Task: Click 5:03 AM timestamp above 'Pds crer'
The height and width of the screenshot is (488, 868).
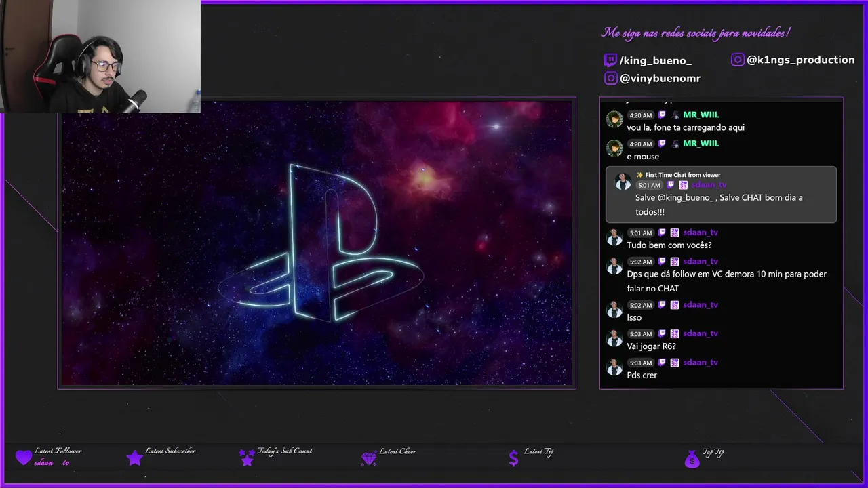Action: tap(640, 363)
